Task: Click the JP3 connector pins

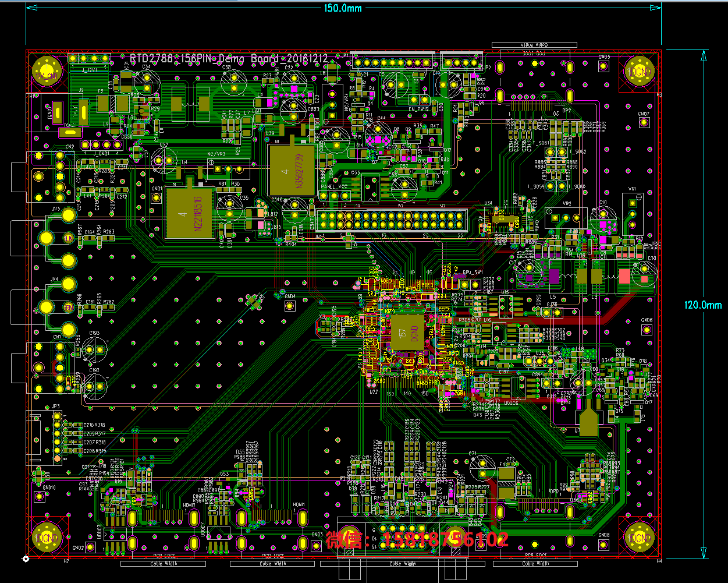Action: click(57, 437)
